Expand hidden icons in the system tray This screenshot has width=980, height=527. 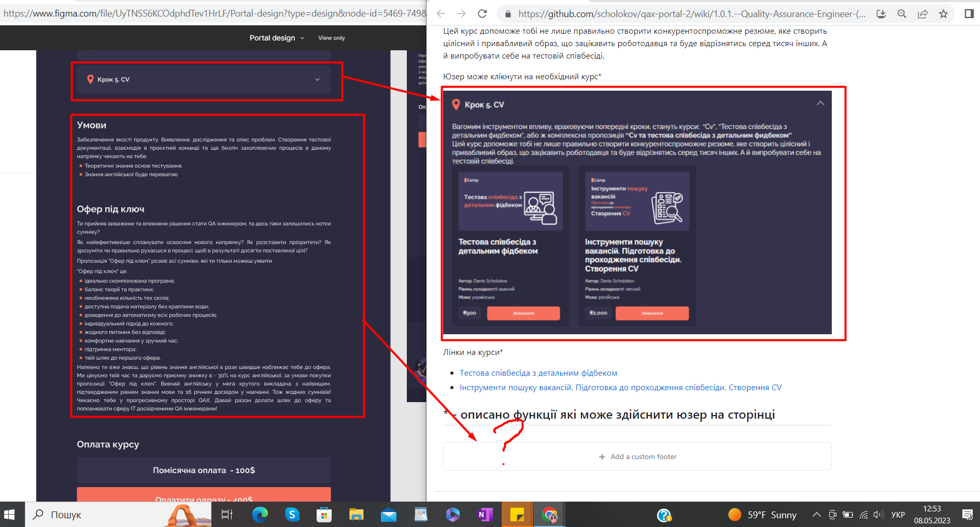click(816, 514)
